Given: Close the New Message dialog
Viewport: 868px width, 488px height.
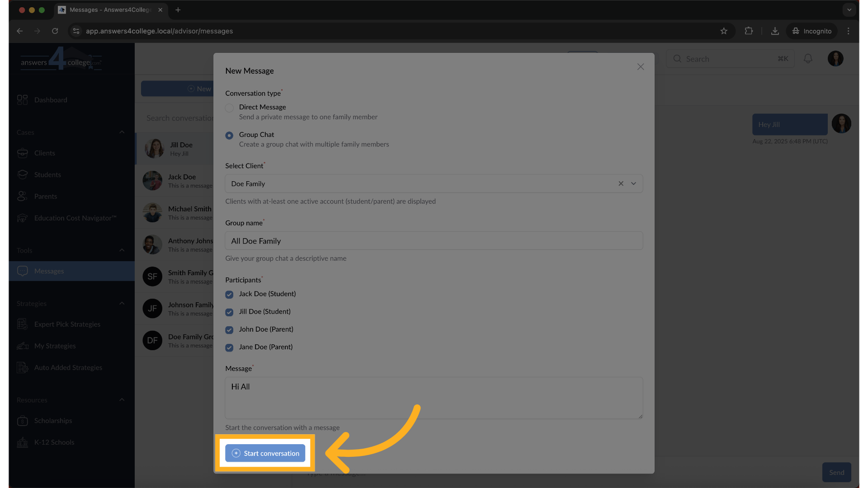Looking at the screenshot, I should tap(640, 67).
